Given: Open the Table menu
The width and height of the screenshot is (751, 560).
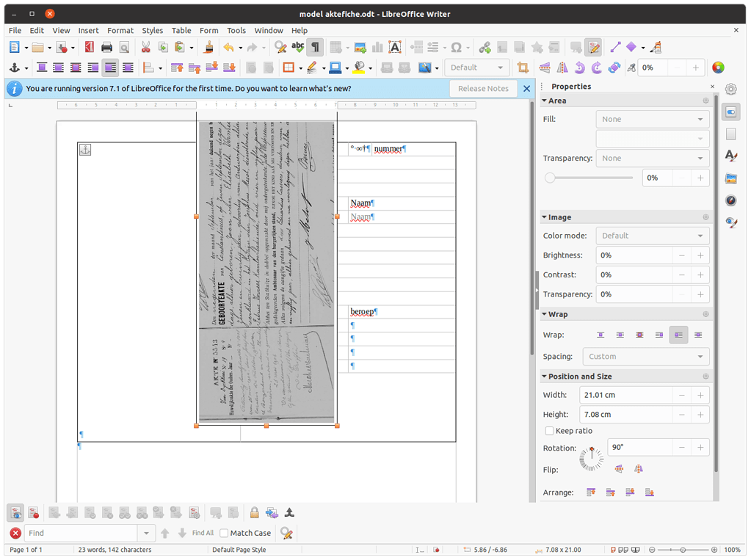Looking at the screenshot, I should pos(181,30).
